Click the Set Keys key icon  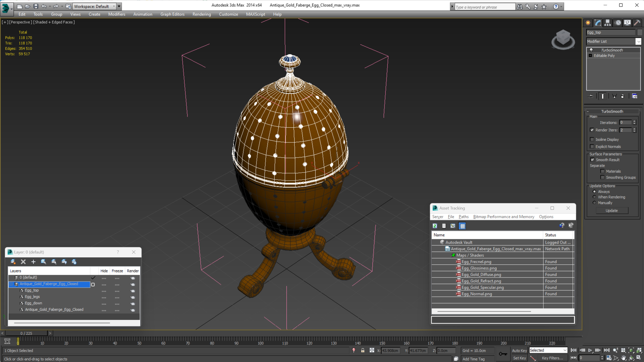(x=503, y=354)
